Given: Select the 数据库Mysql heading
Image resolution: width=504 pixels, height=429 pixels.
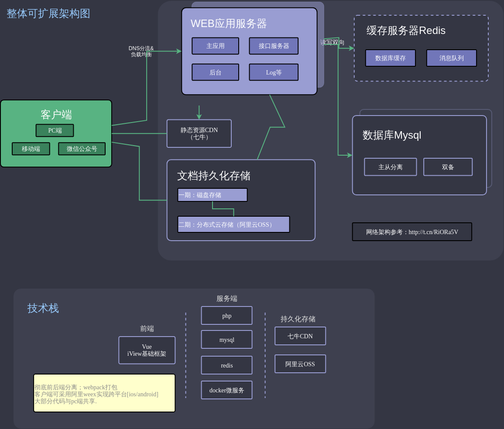Looking at the screenshot, I should click(x=392, y=135).
